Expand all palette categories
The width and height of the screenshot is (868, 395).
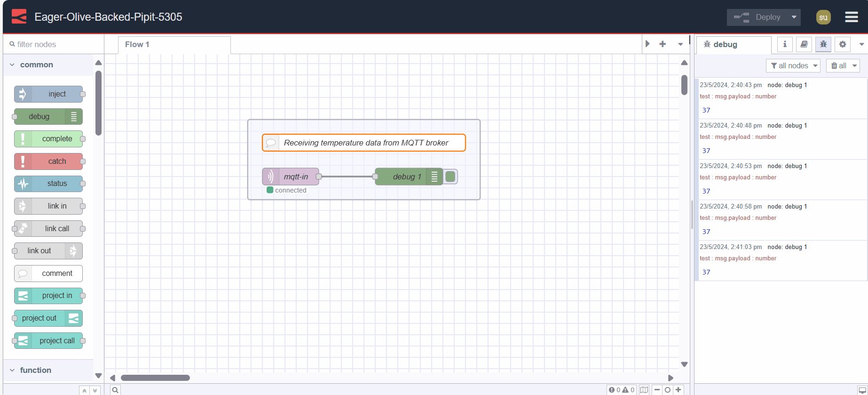(95, 390)
